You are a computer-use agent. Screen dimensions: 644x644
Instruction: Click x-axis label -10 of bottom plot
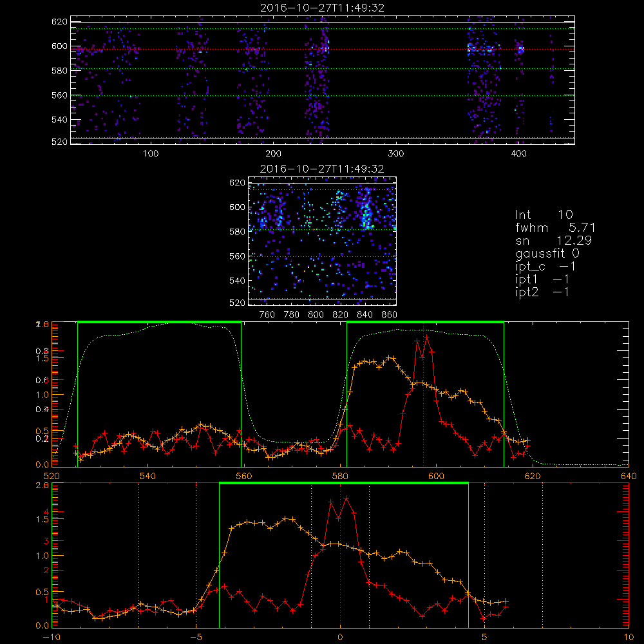52,637
